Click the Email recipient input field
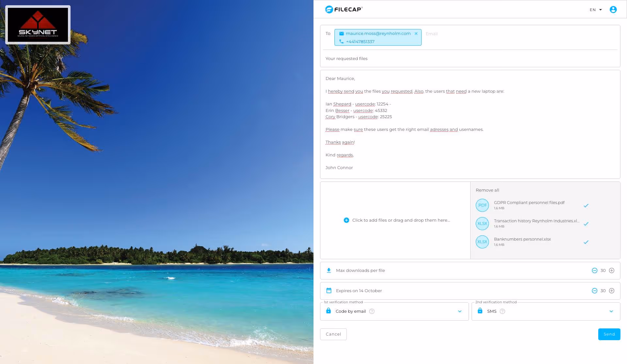The height and width of the screenshot is (364, 627). (x=431, y=34)
